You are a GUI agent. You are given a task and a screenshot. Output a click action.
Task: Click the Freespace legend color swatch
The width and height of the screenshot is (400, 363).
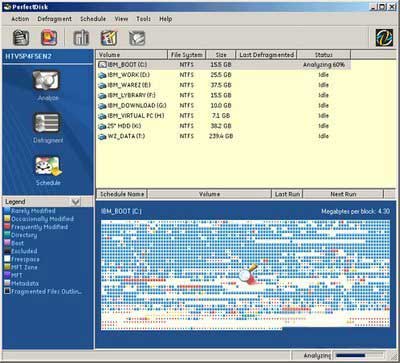(7, 259)
